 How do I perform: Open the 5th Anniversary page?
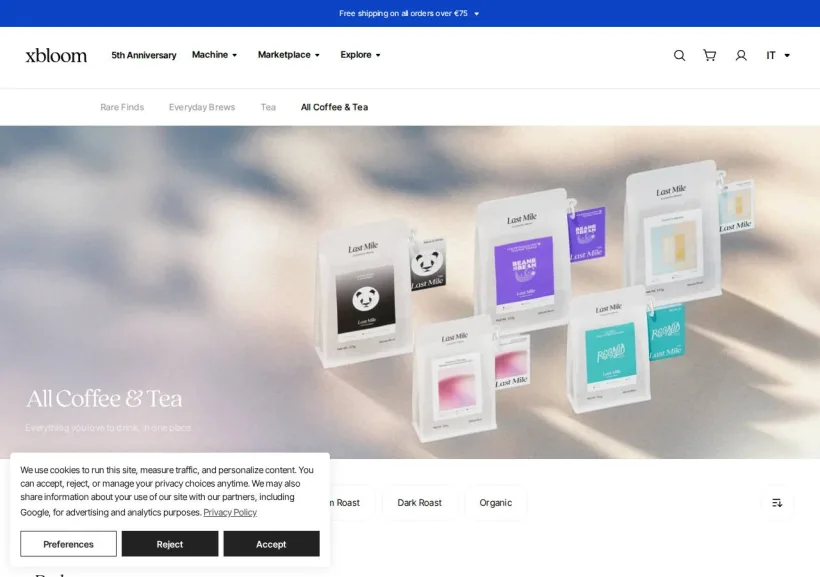coord(144,55)
